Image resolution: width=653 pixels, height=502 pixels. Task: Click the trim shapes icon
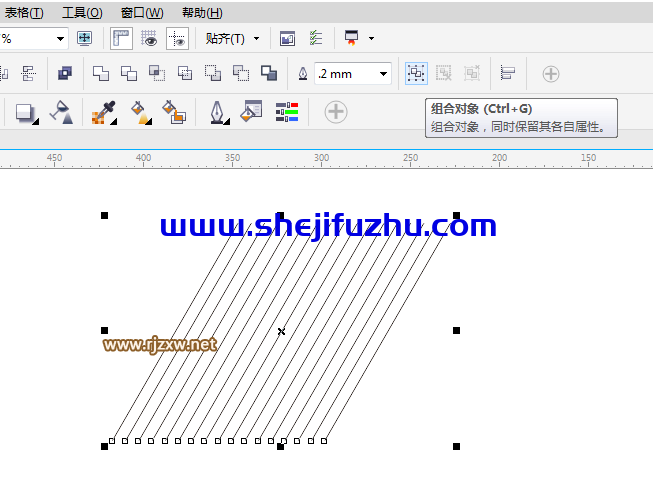(x=129, y=74)
